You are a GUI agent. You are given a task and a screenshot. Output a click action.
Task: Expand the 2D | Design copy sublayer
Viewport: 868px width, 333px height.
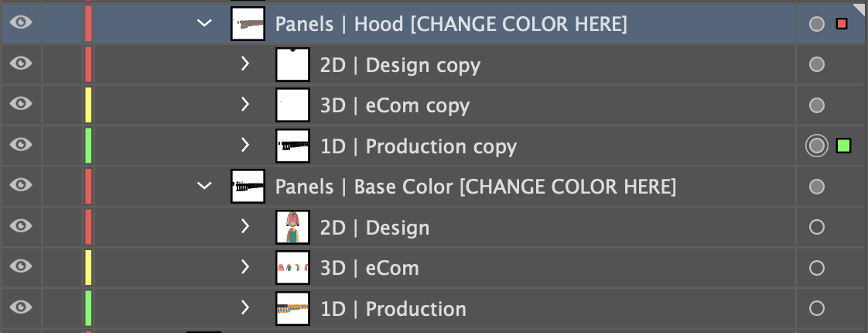coord(245,65)
